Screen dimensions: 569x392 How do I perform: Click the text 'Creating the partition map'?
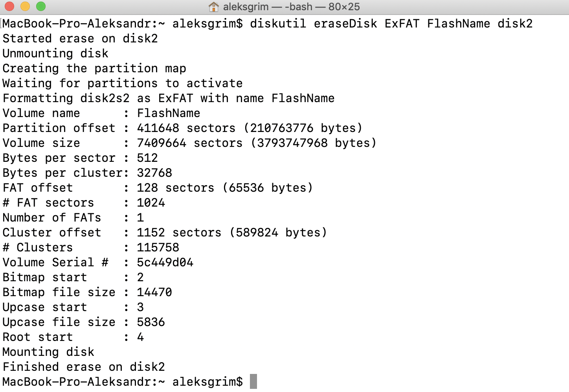click(x=94, y=68)
